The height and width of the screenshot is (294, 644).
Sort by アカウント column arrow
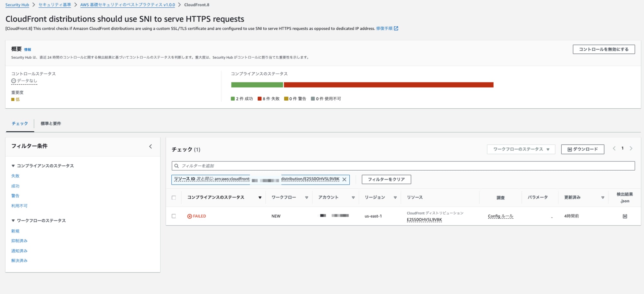click(353, 198)
